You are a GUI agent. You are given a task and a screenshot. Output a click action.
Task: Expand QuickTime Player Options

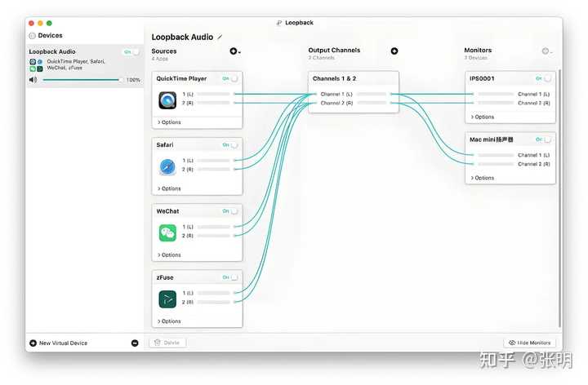point(169,122)
